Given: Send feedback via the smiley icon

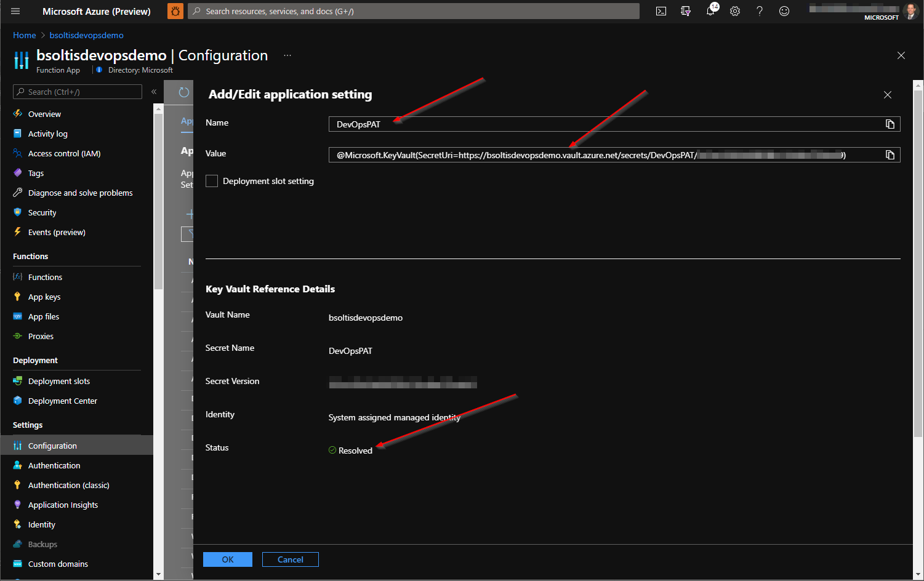Looking at the screenshot, I should [x=784, y=10].
